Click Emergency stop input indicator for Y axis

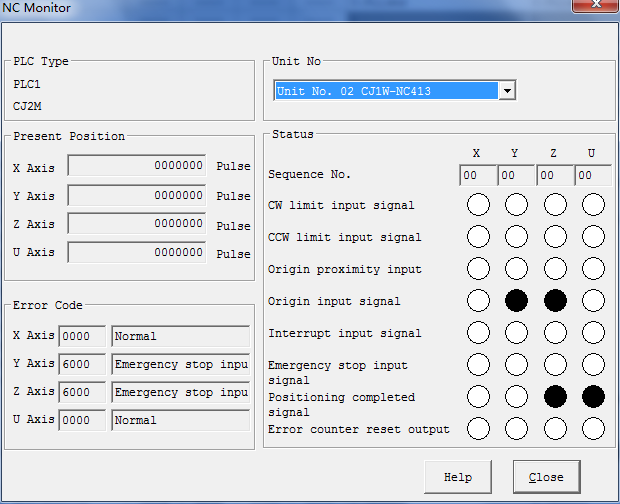(x=516, y=365)
